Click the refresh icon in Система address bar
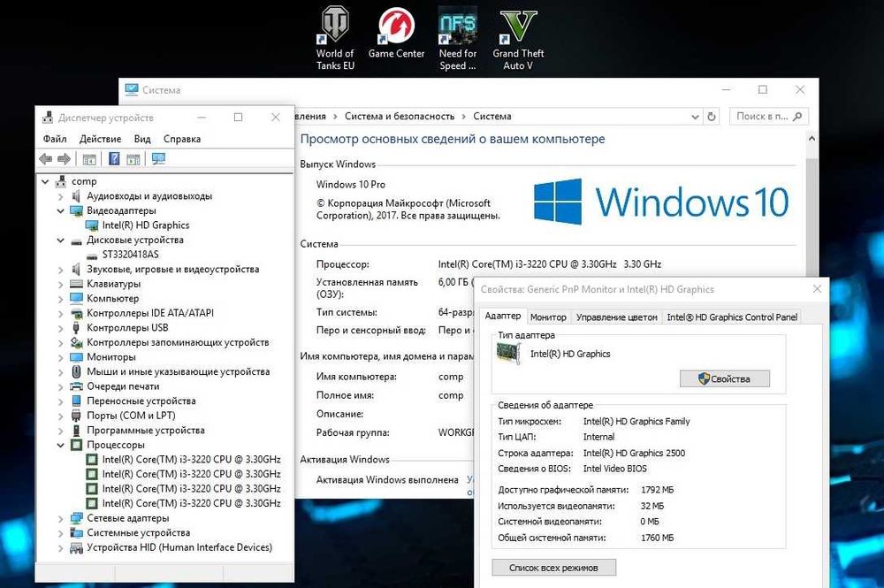Image resolution: width=884 pixels, height=588 pixels. tap(712, 117)
